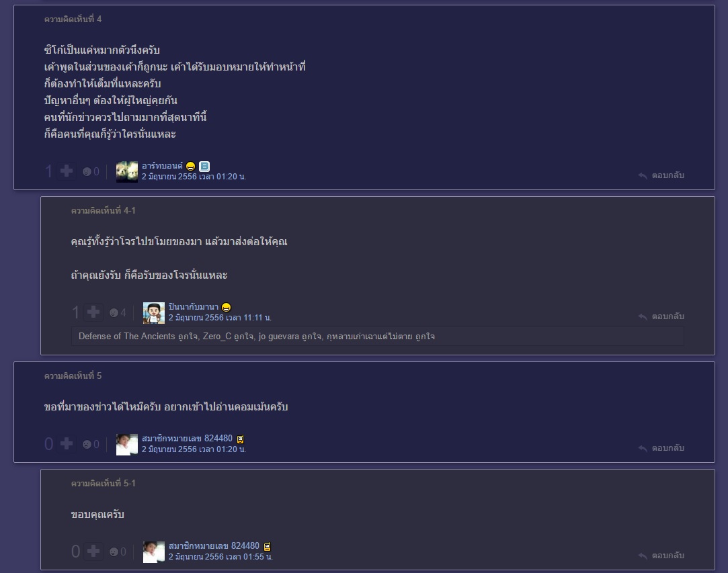Click the mobile badge icon on comment 5 author
728x573 pixels.
pos(240,439)
